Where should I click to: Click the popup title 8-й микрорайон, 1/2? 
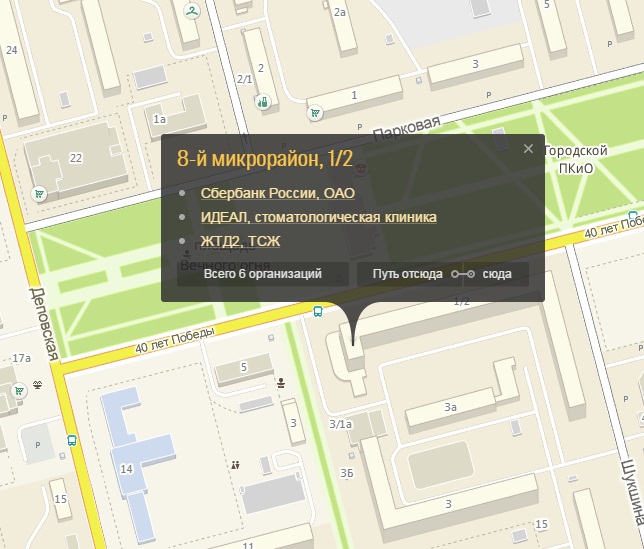pyautogui.click(x=265, y=158)
